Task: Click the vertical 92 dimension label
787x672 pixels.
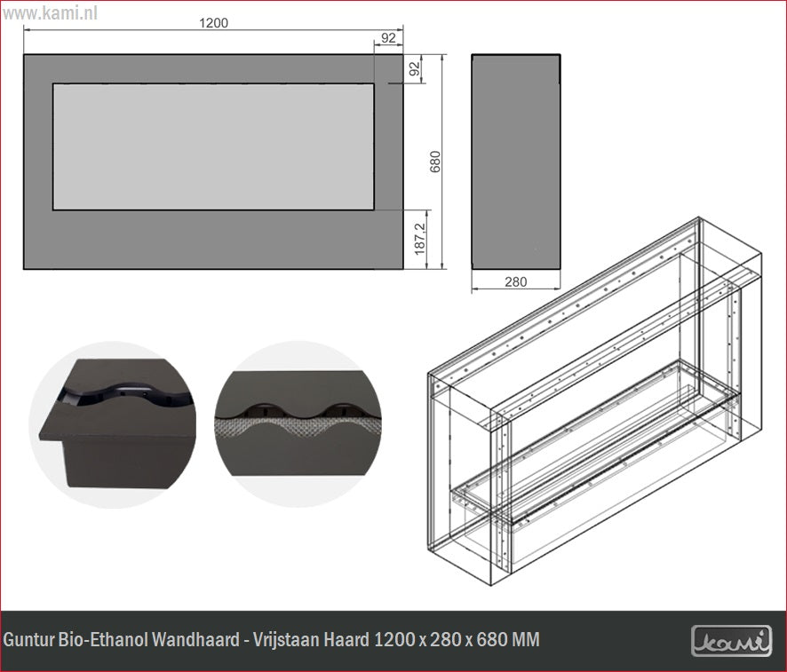Action: click(x=416, y=69)
